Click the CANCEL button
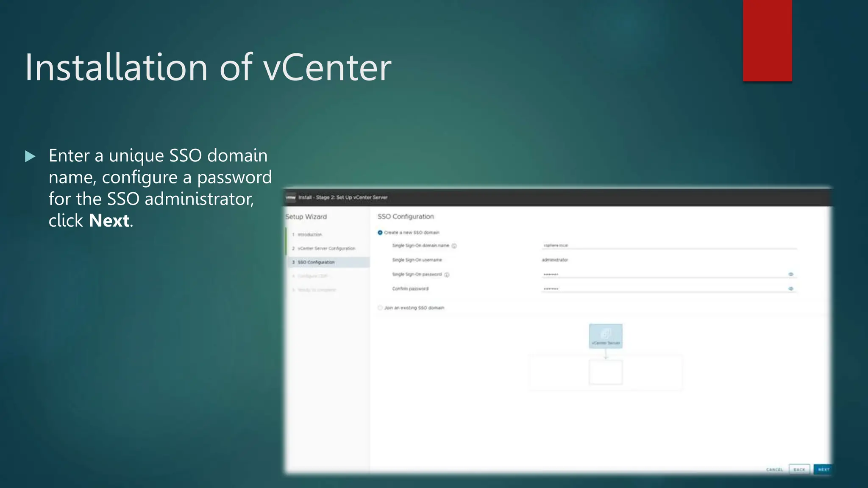This screenshot has height=488, width=868. pos(775,469)
